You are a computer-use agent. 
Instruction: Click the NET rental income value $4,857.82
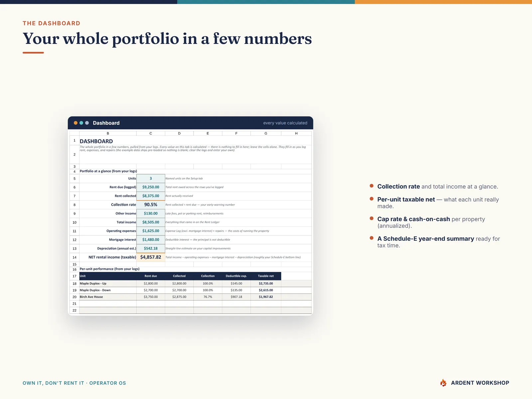pos(151,257)
